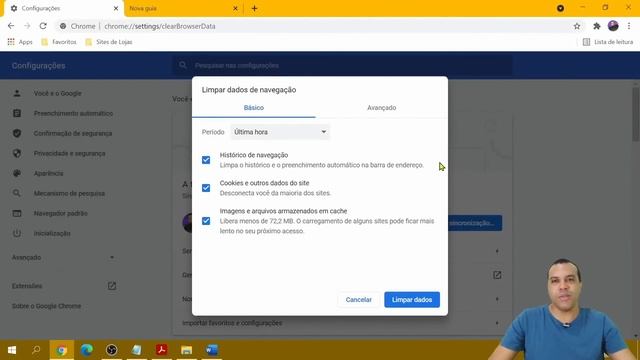Open the Windows Start menu
The width and height of the screenshot is (640, 360).
tap(12, 350)
